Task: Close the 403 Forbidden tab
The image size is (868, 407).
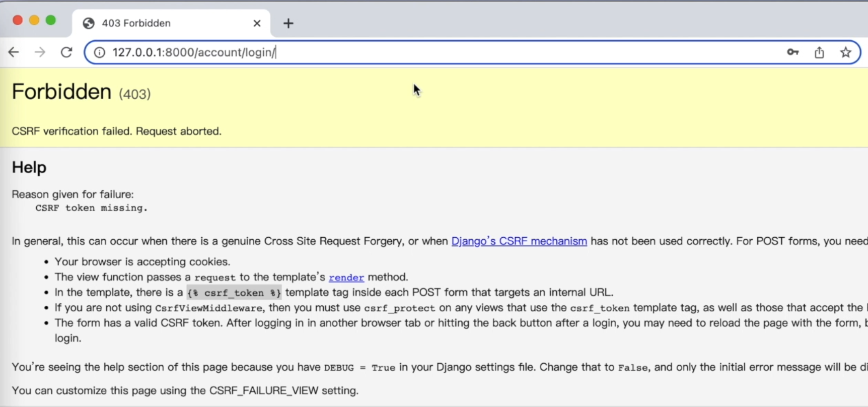Action: click(257, 23)
